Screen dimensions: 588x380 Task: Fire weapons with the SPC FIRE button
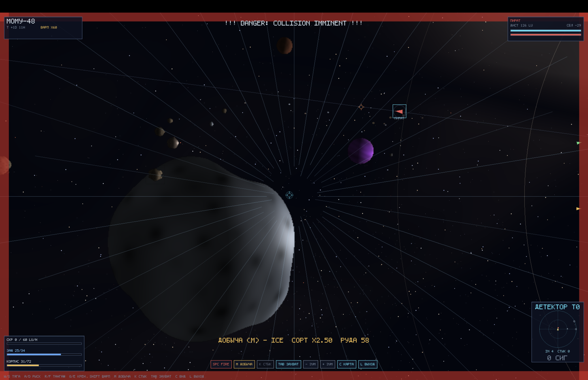pyautogui.click(x=221, y=364)
